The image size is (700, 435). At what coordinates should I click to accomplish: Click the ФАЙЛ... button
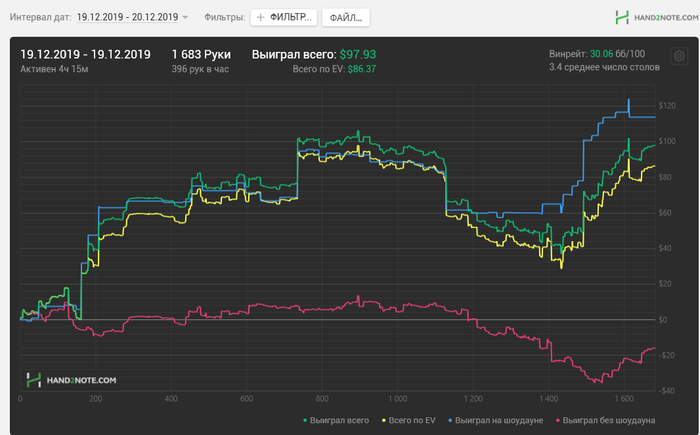(x=346, y=17)
